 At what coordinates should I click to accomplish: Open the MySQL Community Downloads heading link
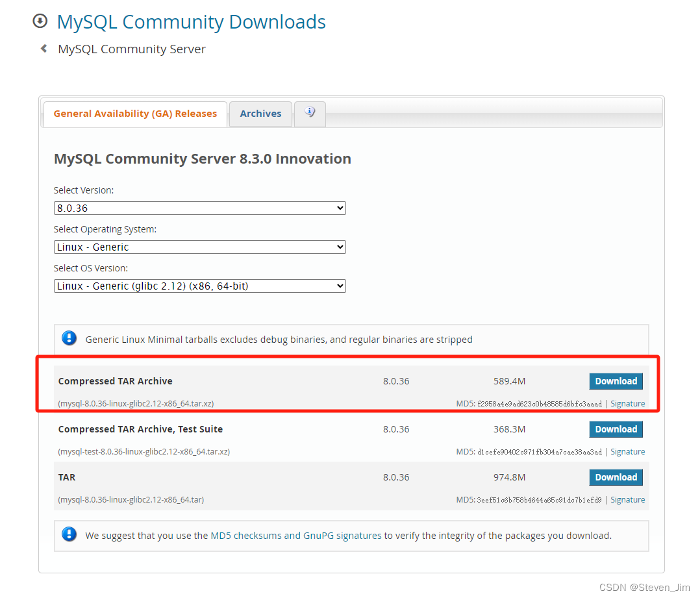(192, 22)
